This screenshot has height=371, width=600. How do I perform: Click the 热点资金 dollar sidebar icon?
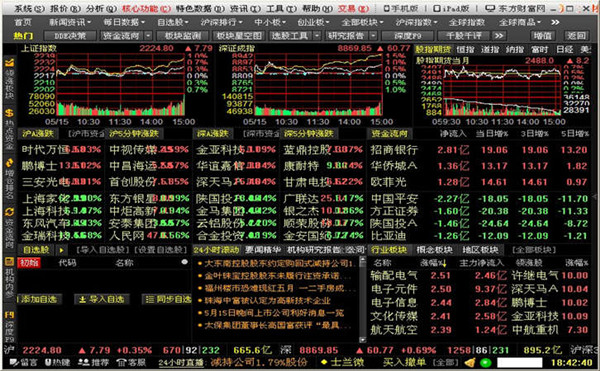[x=9, y=113]
